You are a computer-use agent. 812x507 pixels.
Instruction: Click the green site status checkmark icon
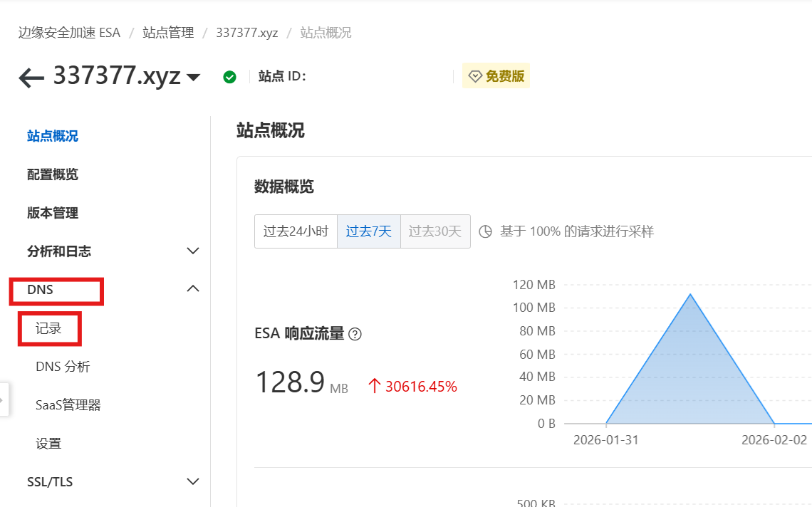point(229,77)
